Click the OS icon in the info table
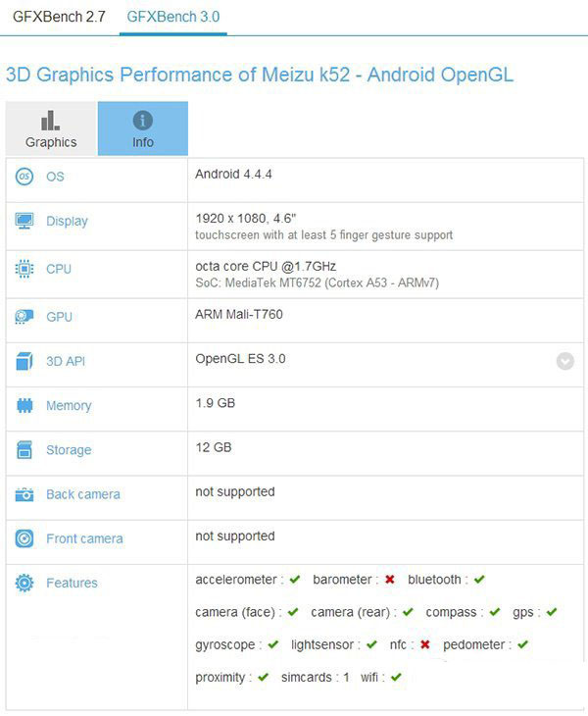Screen dimensions: 588x716 point(24,177)
